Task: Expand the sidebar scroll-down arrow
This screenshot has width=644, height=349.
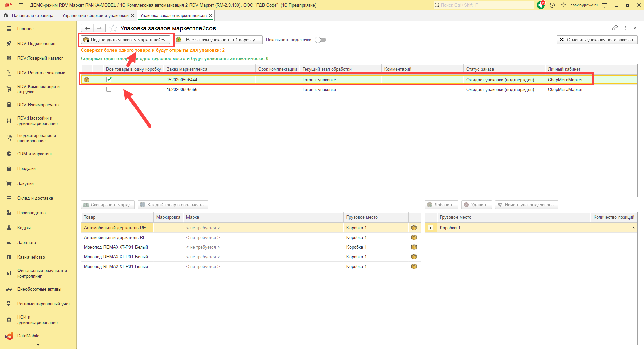Action: coord(38,345)
